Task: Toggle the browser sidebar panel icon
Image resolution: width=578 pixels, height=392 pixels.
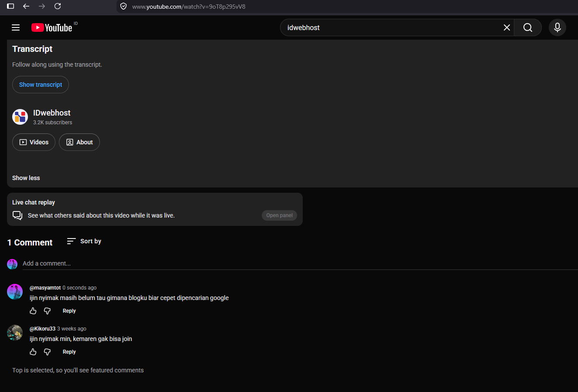Action: click(10, 6)
